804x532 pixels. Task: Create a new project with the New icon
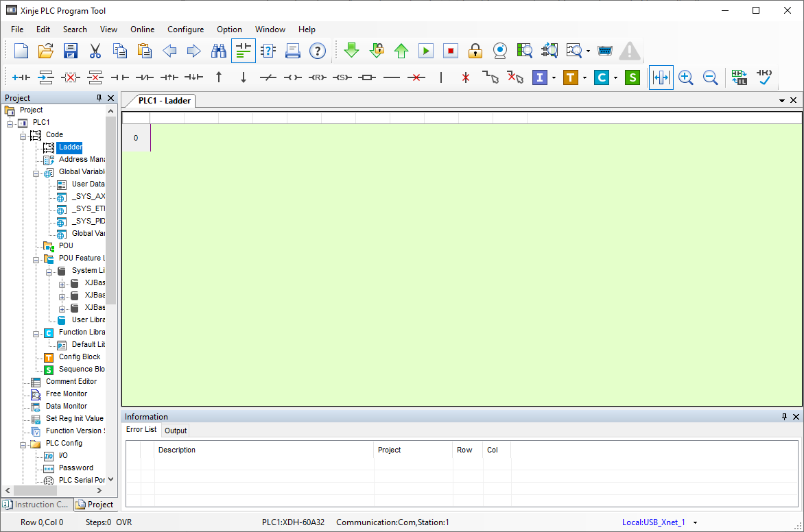tap(21, 51)
